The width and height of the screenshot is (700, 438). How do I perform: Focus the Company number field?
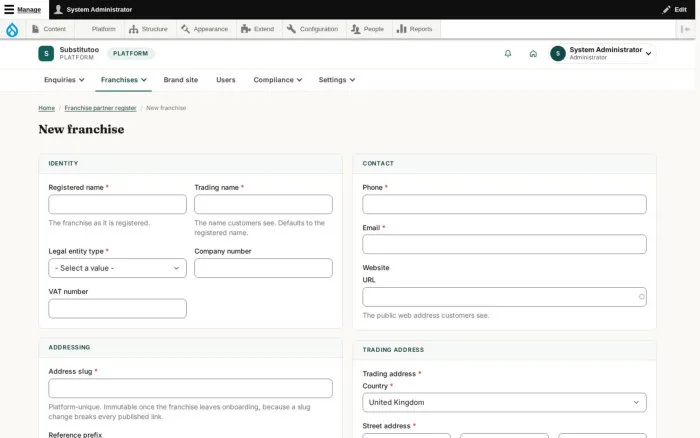[x=263, y=268]
